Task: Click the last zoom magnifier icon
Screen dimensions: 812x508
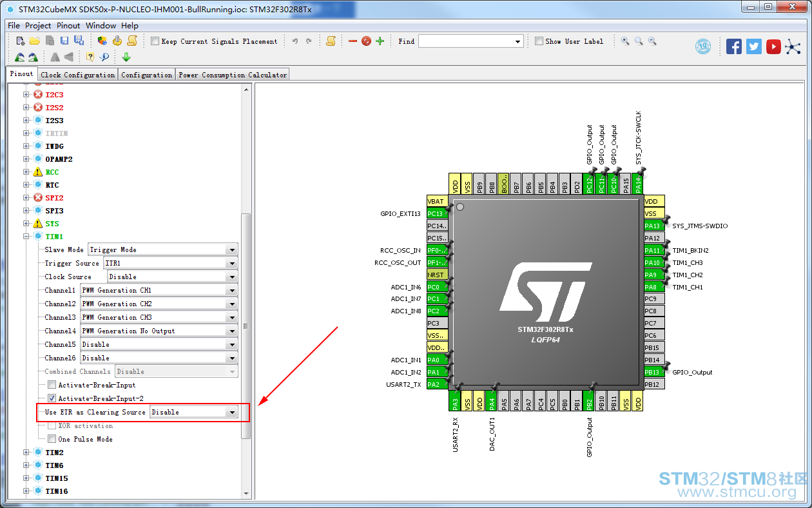Action: pos(652,41)
